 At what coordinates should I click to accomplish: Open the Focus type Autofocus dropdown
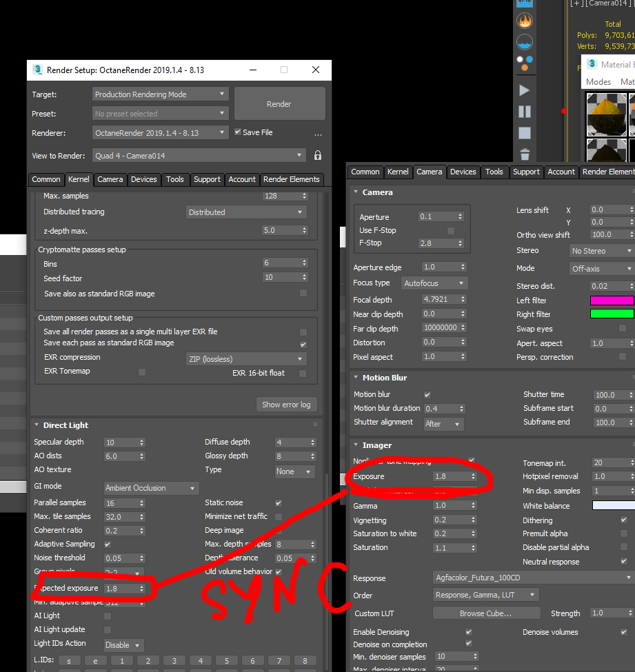click(434, 283)
